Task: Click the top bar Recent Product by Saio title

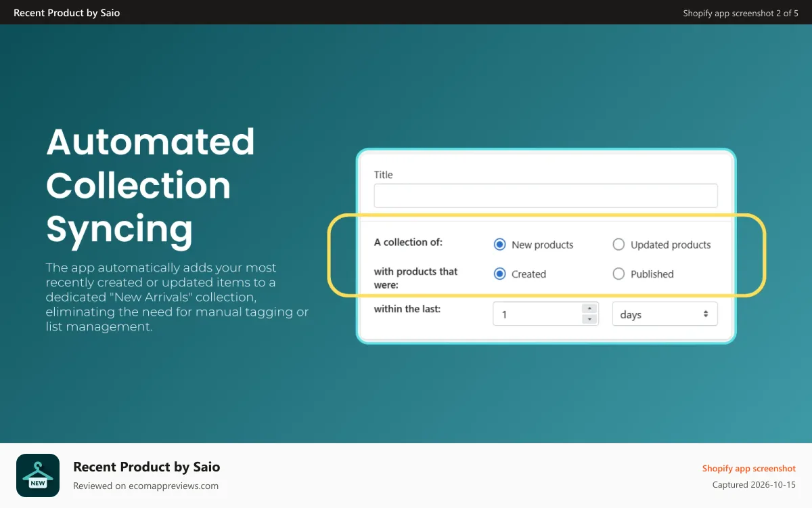Action: [x=67, y=12]
